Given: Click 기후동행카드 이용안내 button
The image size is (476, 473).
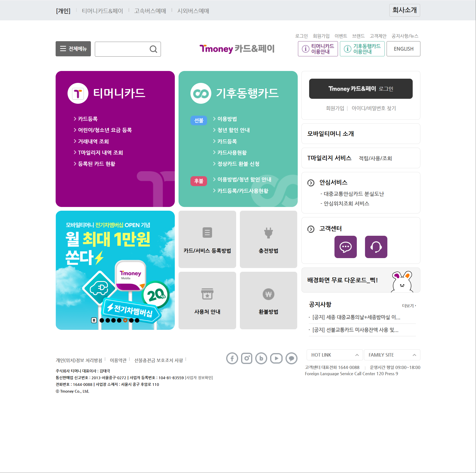Looking at the screenshot, I should (x=362, y=49).
